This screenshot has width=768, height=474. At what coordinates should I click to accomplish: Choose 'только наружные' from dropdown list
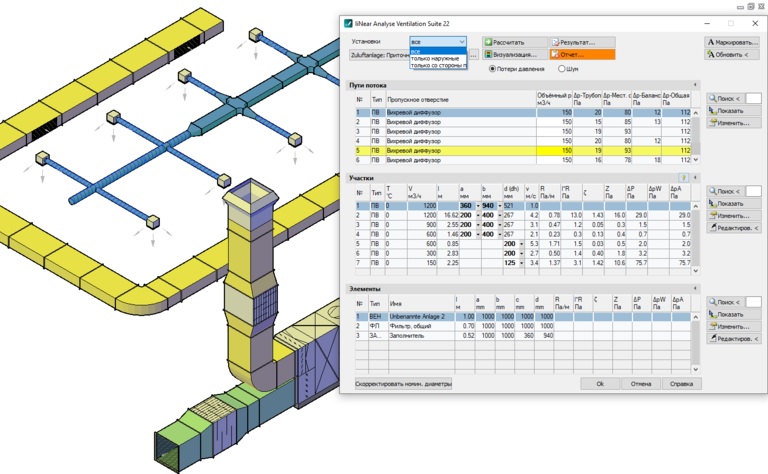[435, 58]
